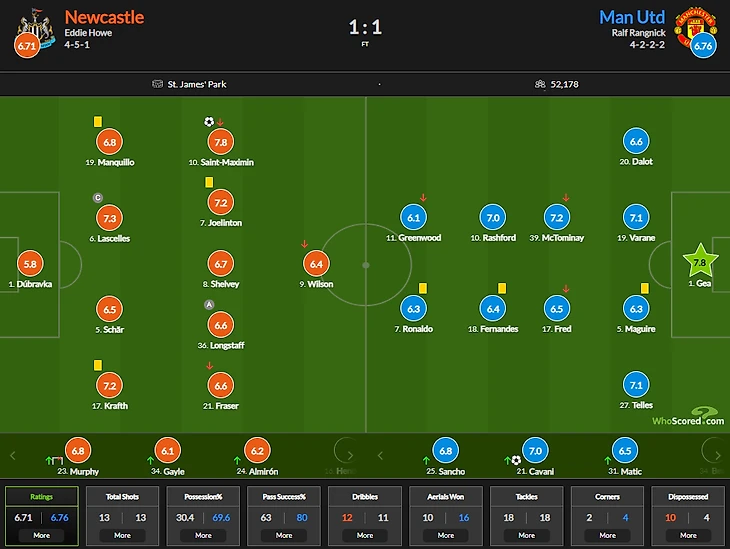This screenshot has width=730, height=549.
Task: Click substitute Cavani's 7.0 rating circle
Action: [x=535, y=451]
